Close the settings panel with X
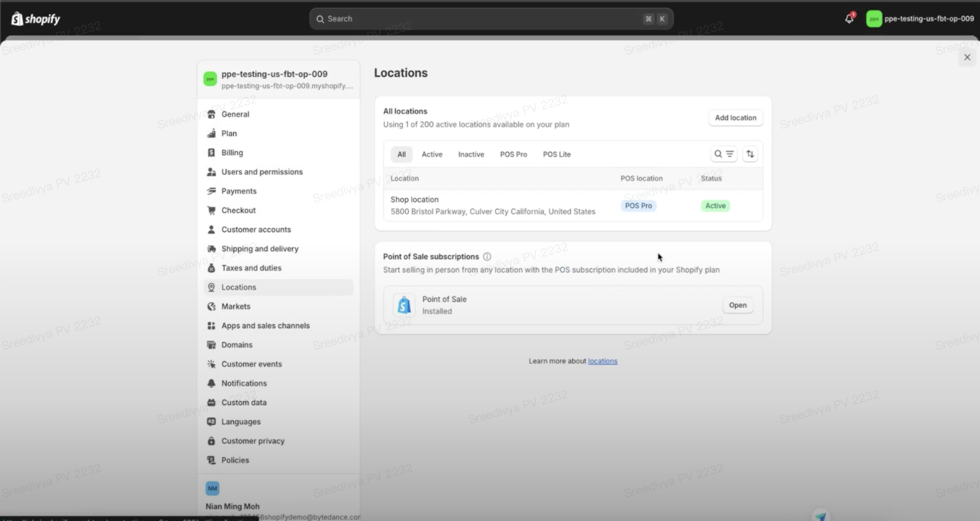 [x=967, y=57]
